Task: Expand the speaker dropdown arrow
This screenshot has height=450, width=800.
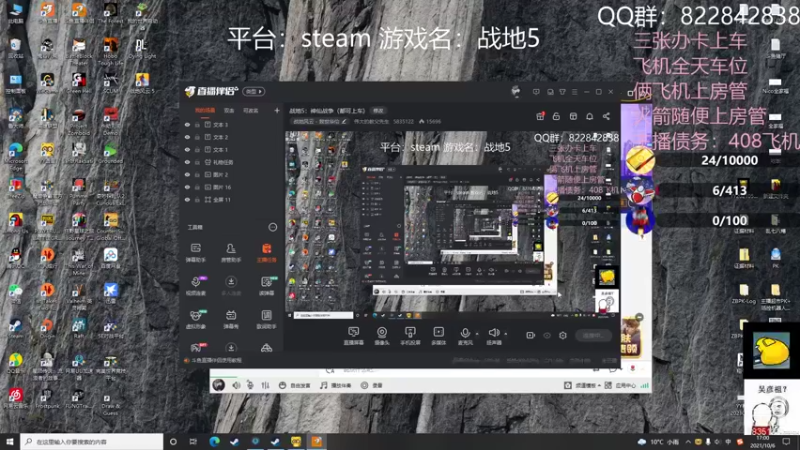Action: tap(506, 334)
